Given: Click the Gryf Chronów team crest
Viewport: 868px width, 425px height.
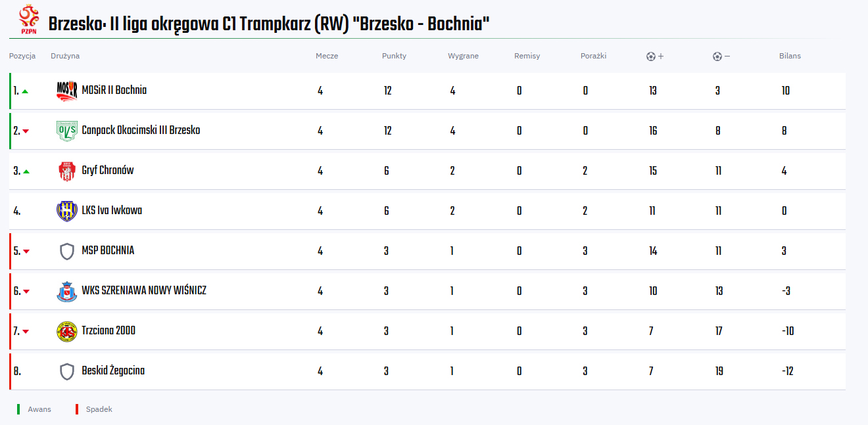Looking at the screenshot, I should click(x=67, y=171).
